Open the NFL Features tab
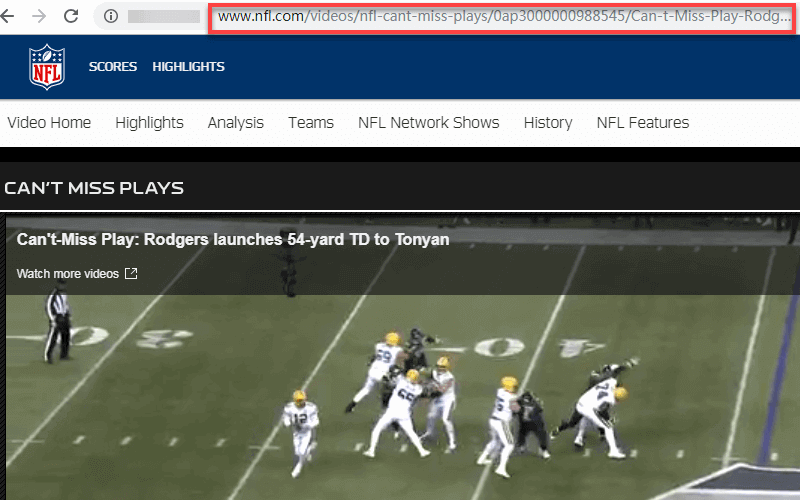This screenshot has width=800, height=500. pos(643,123)
